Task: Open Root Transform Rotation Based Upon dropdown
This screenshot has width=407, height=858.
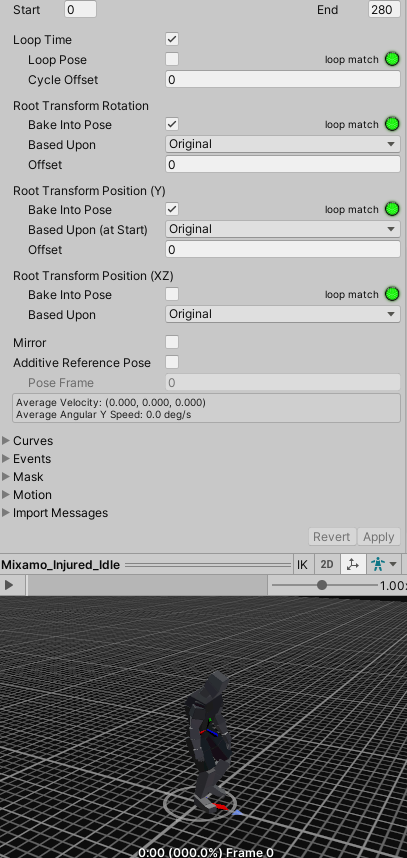Action: (x=283, y=144)
